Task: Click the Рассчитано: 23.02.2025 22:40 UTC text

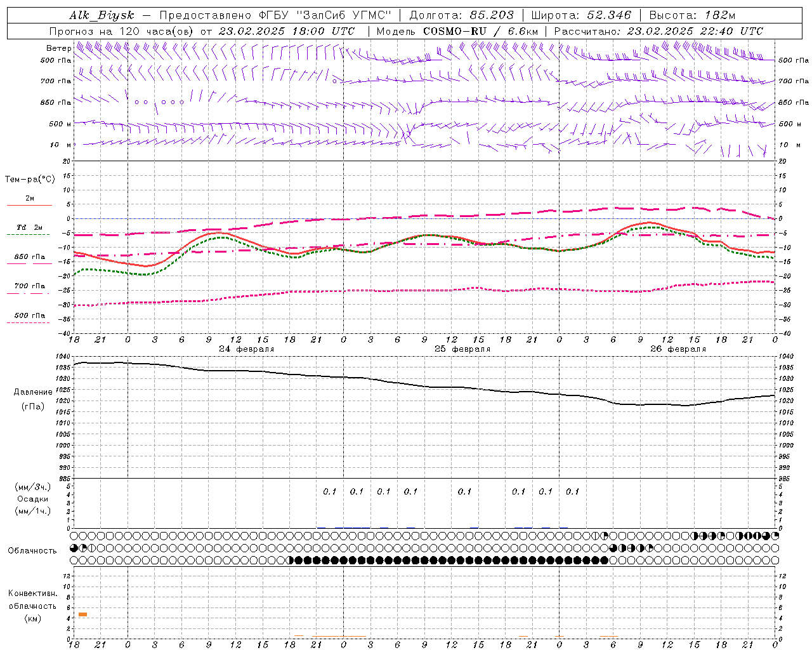Action: point(658,31)
